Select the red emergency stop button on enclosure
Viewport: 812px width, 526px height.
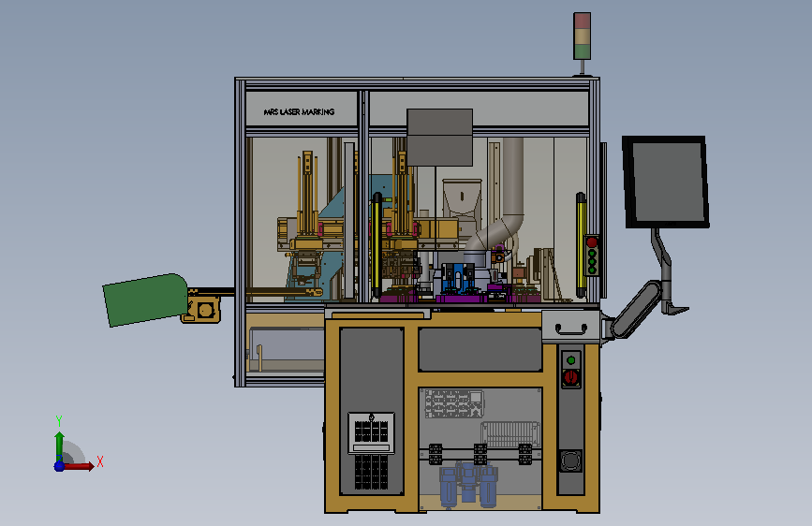(592, 242)
